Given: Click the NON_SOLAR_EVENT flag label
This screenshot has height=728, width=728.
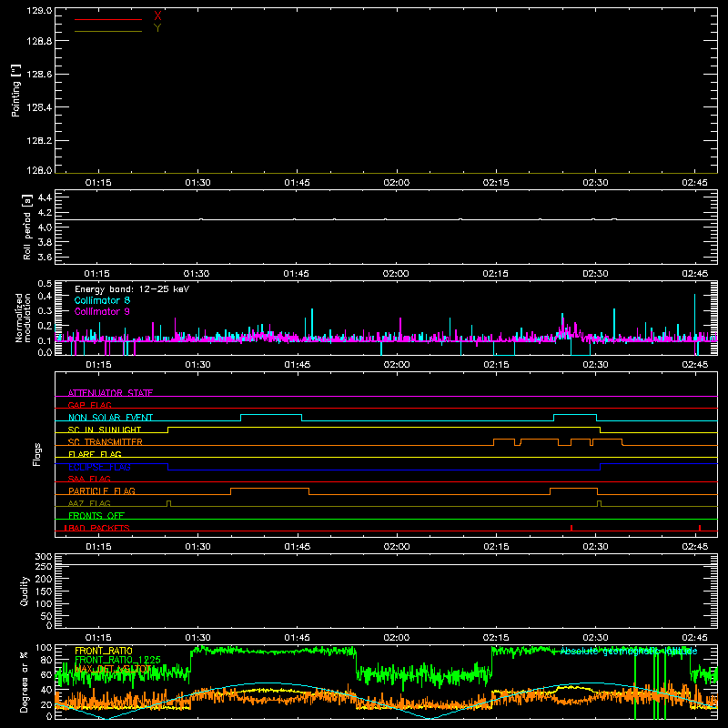Looking at the screenshot, I should click(110, 418).
